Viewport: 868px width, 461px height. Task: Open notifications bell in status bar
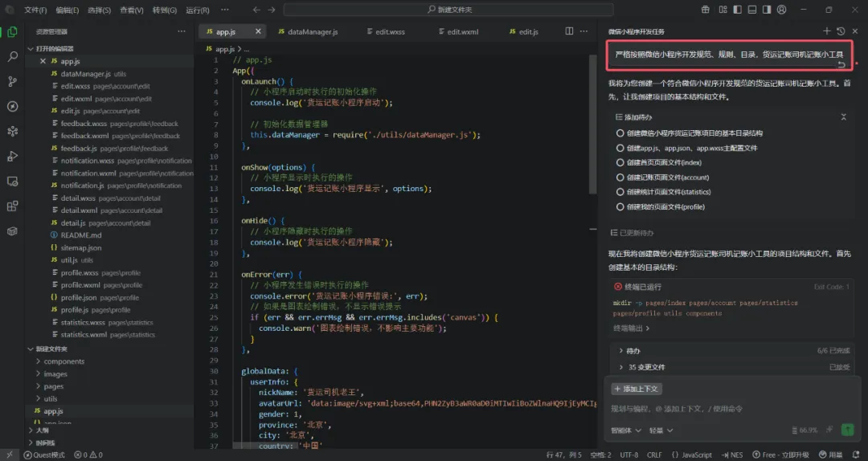pyautogui.click(x=856, y=455)
